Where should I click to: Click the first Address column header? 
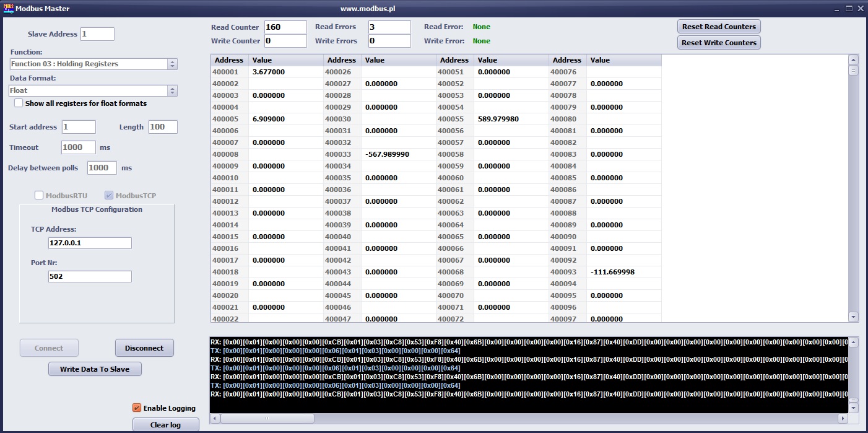pyautogui.click(x=230, y=60)
